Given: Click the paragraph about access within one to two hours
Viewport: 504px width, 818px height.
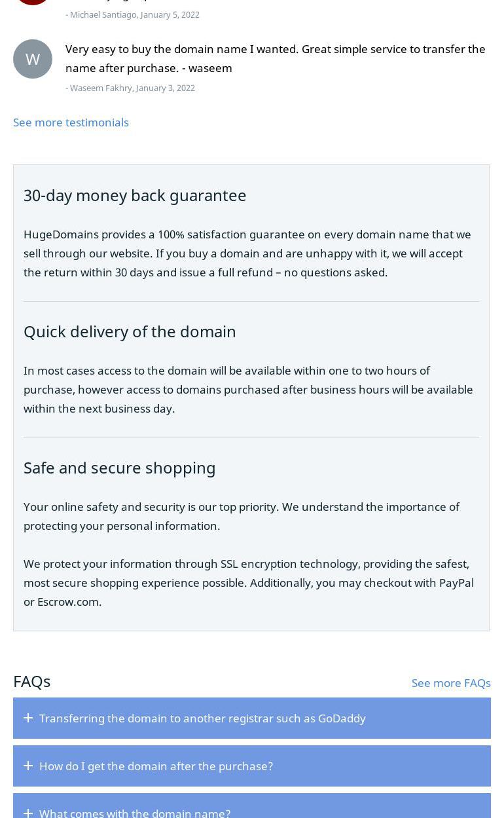Looking at the screenshot, I should tap(248, 389).
